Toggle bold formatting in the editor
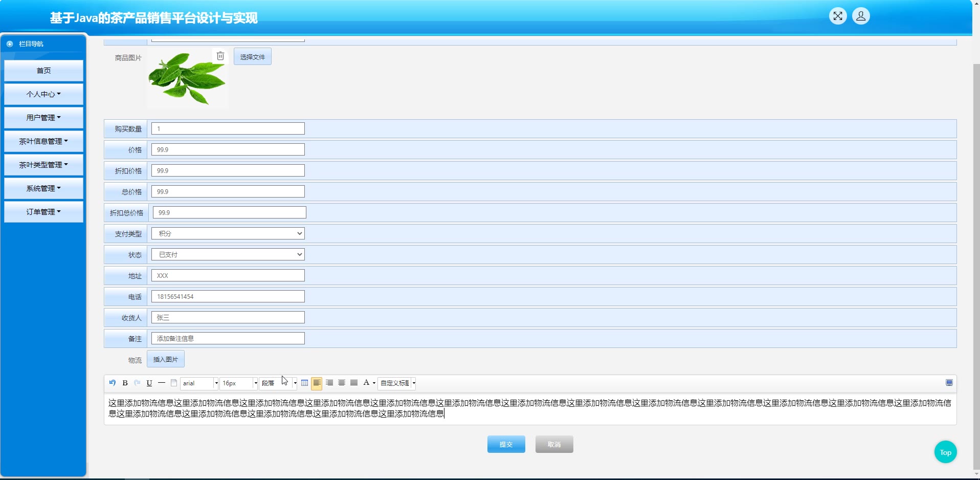Image resolution: width=980 pixels, height=480 pixels. coord(125,383)
